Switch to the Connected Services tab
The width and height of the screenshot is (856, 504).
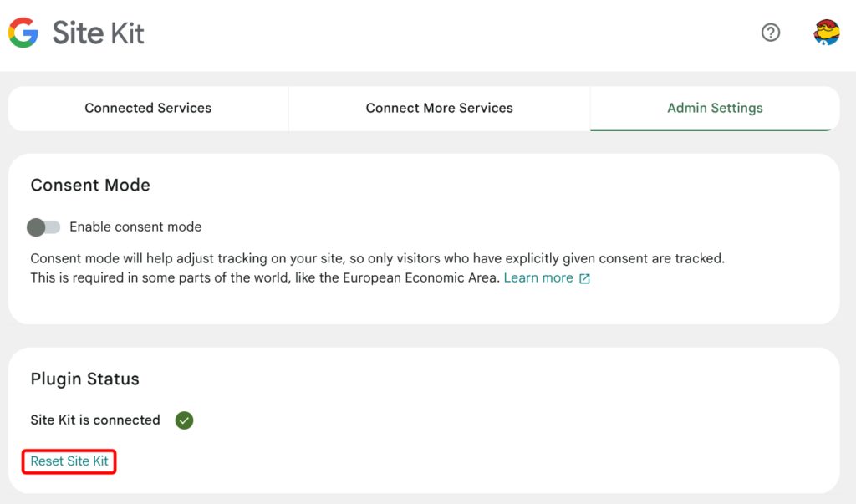148,109
